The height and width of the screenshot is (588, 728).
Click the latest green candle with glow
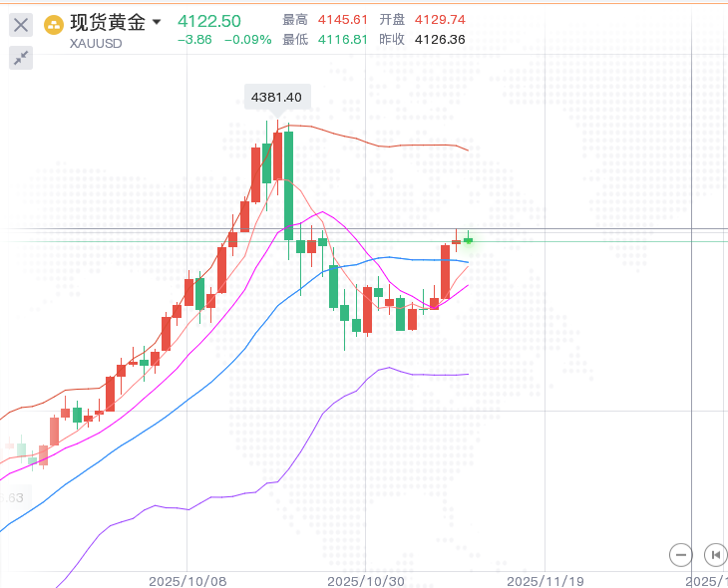tap(468, 240)
